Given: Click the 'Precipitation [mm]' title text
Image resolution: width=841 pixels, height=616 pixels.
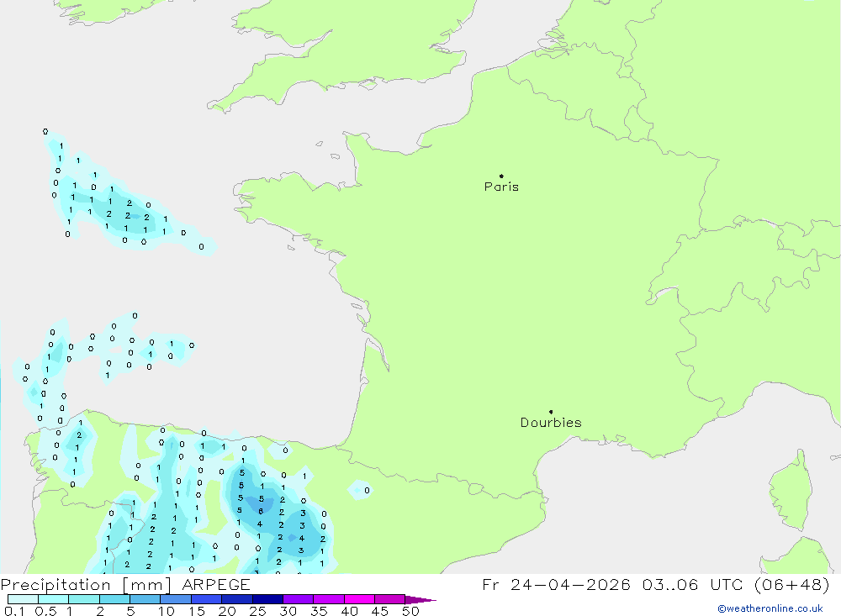Looking at the screenshot, I should 86,585.
